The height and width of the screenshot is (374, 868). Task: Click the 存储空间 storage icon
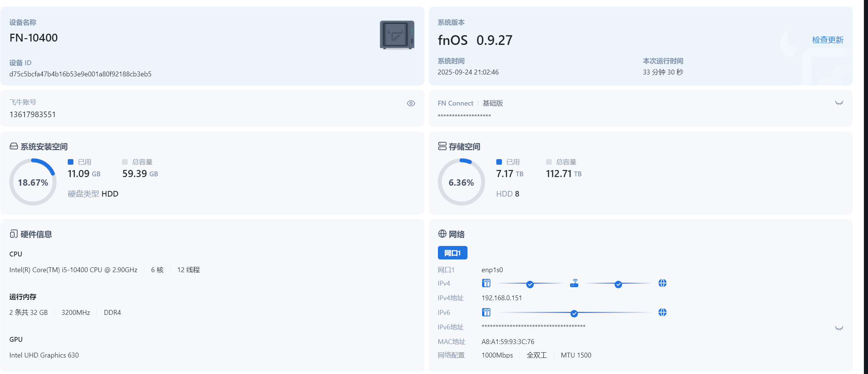[442, 146]
